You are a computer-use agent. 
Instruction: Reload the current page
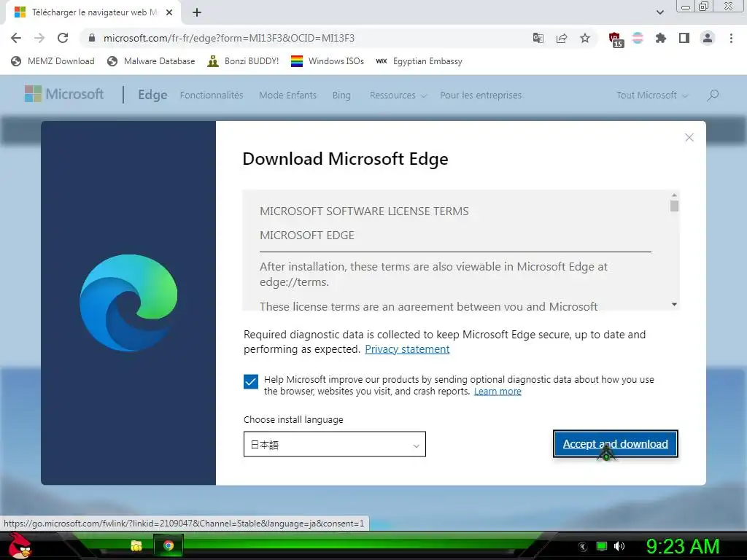click(x=63, y=38)
